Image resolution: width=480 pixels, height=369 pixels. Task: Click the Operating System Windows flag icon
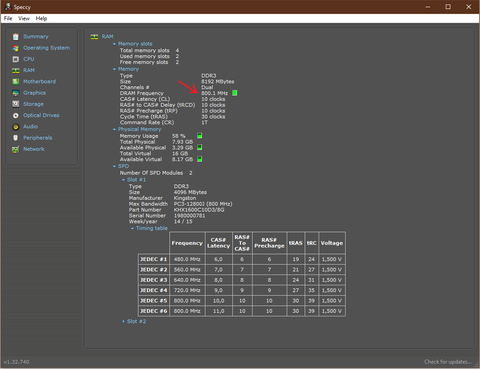click(15, 48)
